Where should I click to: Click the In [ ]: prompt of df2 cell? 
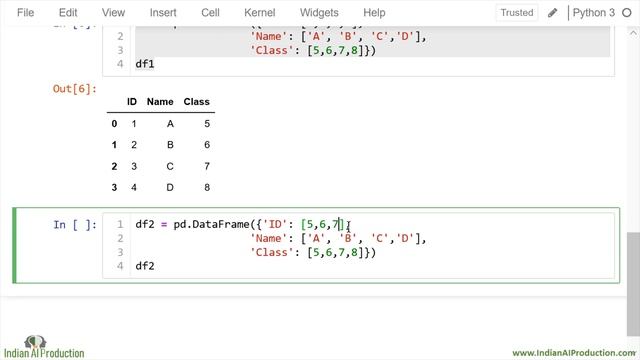click(x=75, y=224)
